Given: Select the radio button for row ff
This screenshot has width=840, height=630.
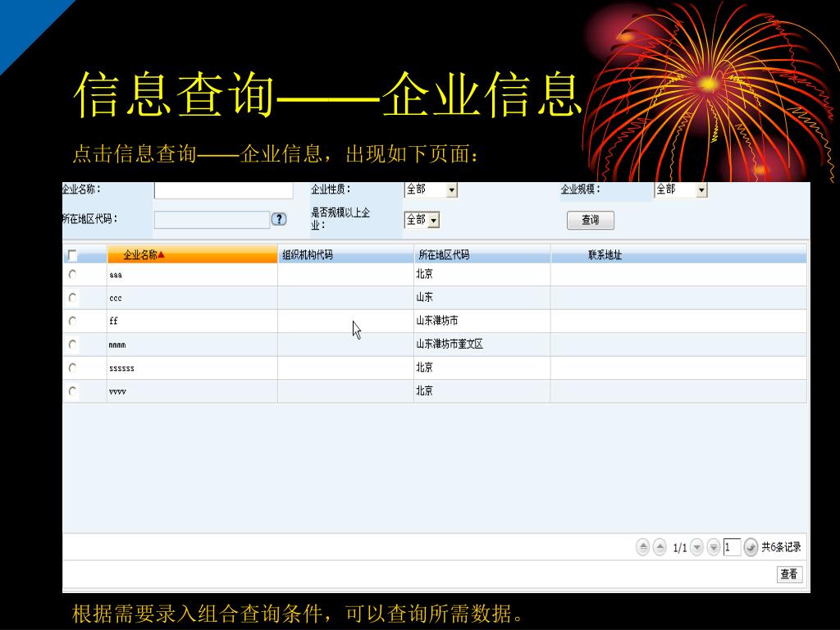Looking at the screenshot, I should point(72,321).
